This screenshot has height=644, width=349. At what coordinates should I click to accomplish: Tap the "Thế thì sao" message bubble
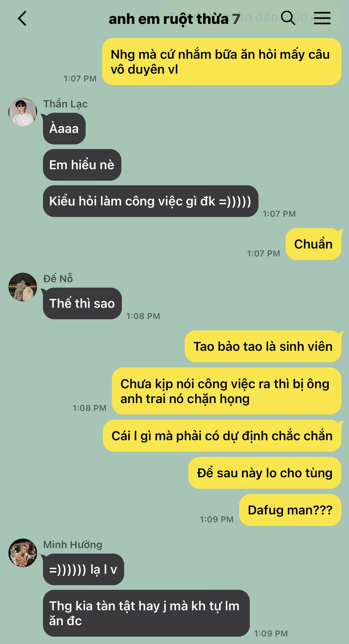82,303
